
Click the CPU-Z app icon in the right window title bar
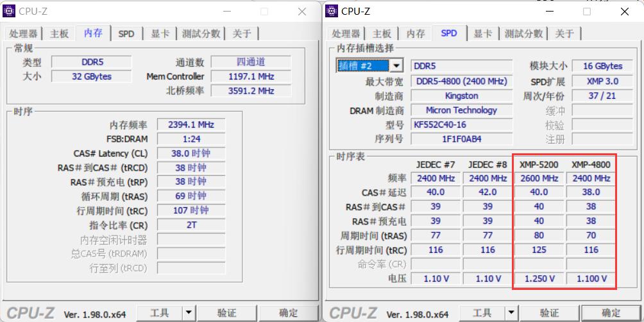[332, 11]
